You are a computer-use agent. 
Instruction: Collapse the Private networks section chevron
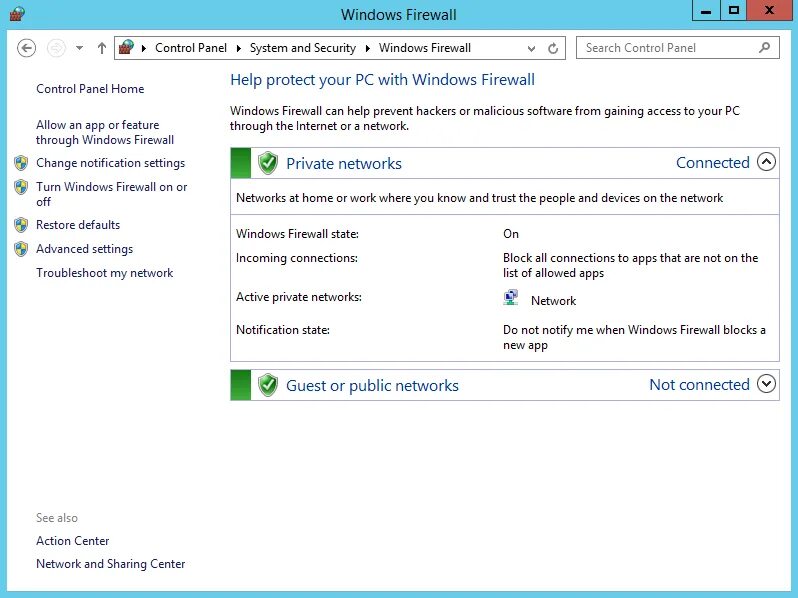tap(766, 162)
